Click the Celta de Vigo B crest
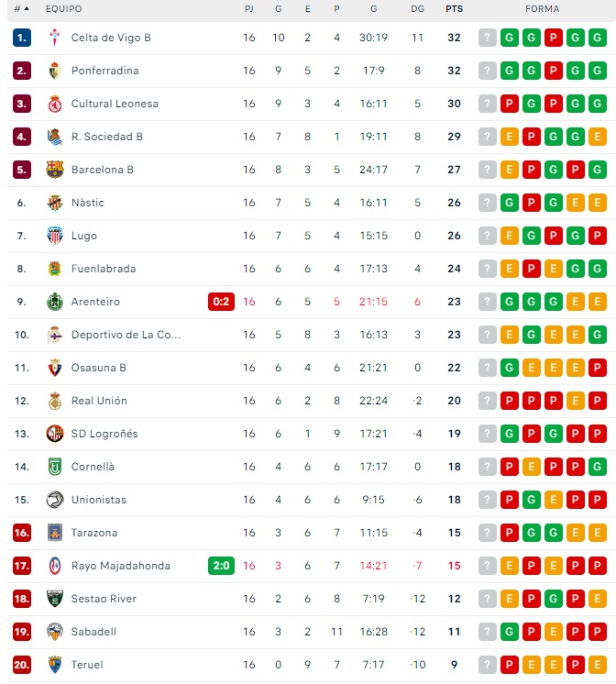Viewport: 616px width, 684px height. (54, 38)
